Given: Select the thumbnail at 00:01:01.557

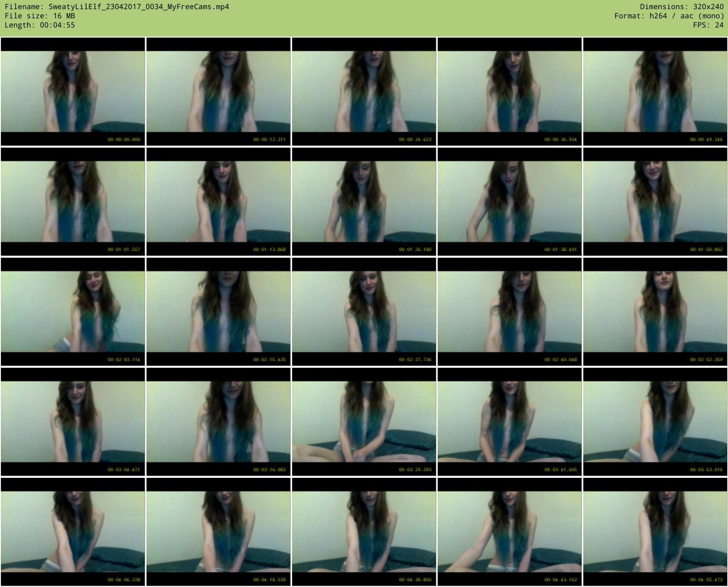Looking at the screenshot, I should [73, 202].
